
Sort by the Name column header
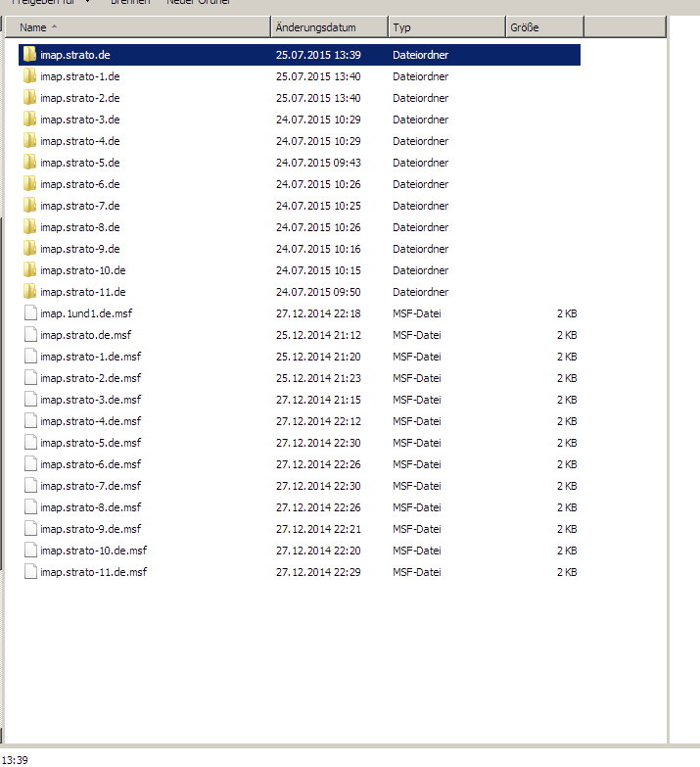[138, 26]
